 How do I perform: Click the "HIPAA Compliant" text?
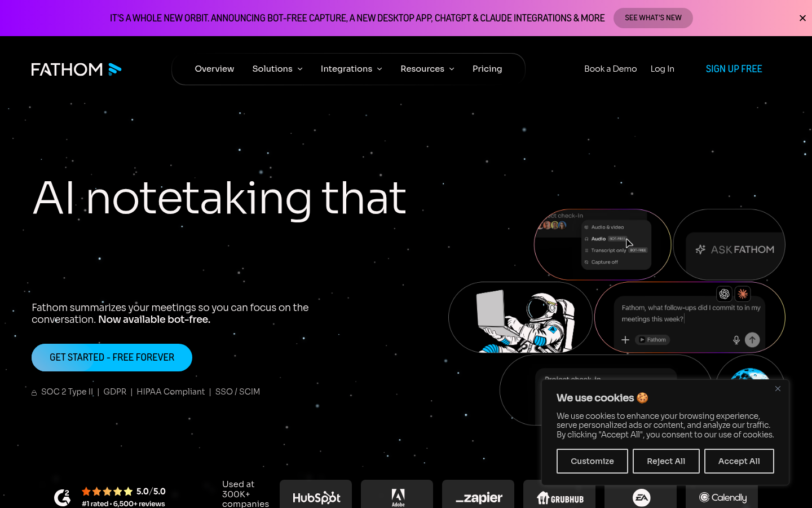coord(171,392)
